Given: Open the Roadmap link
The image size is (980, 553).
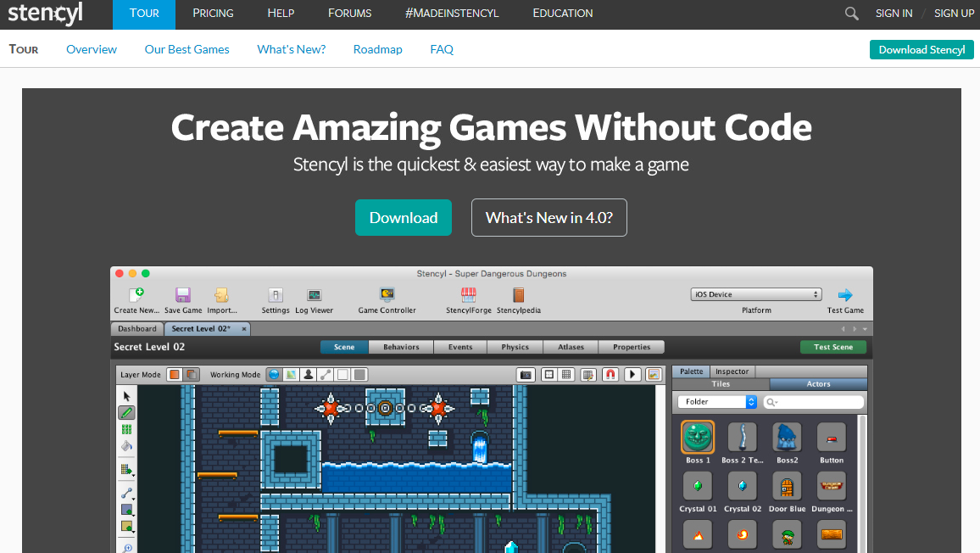Looking at the screenshot, I should pos(377,49).
